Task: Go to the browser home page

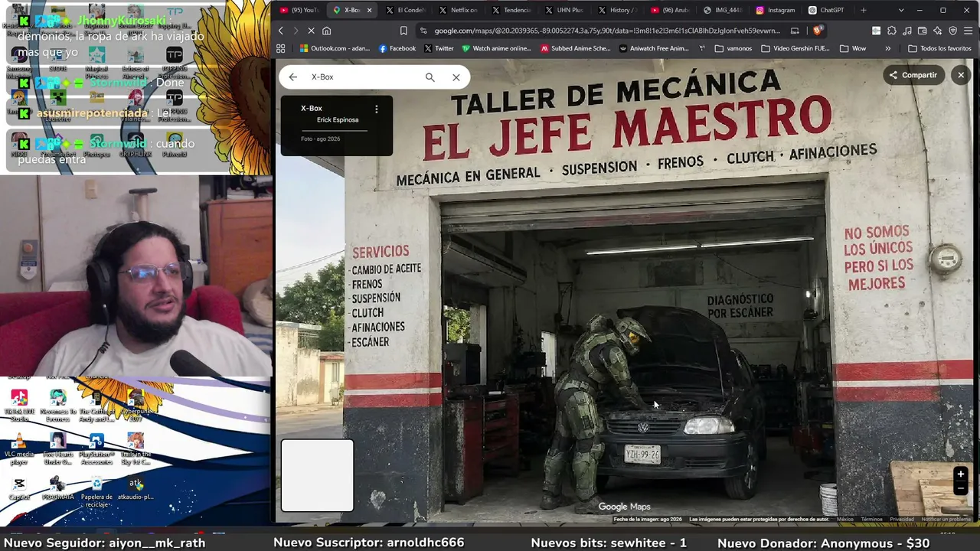Action: tap(326, 31)
